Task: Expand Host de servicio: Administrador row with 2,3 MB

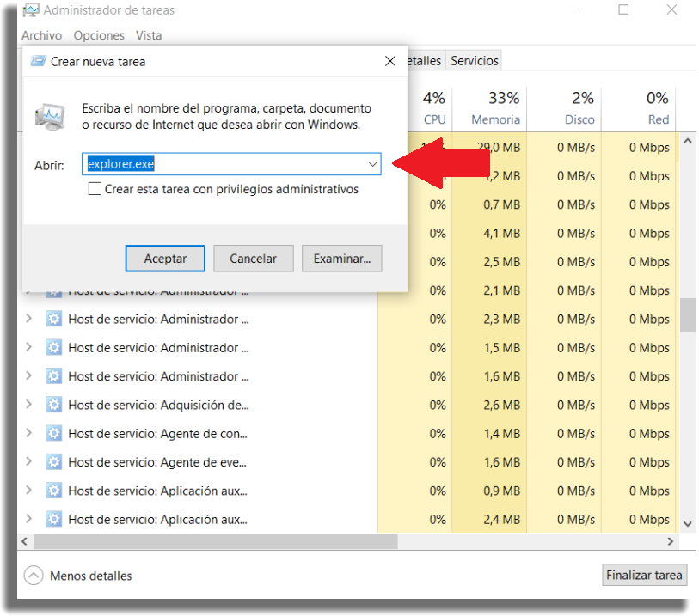Action: tap(29, 319)
